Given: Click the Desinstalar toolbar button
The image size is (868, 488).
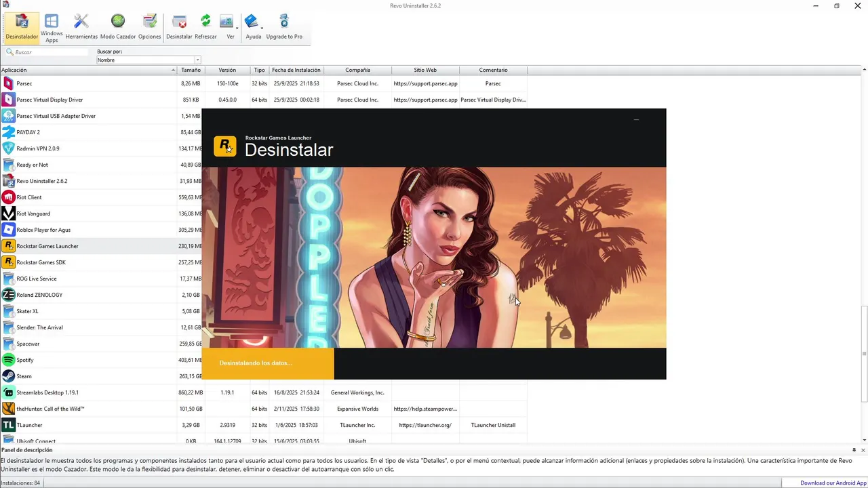Looking at the screenshot, I should click(179, 27).
